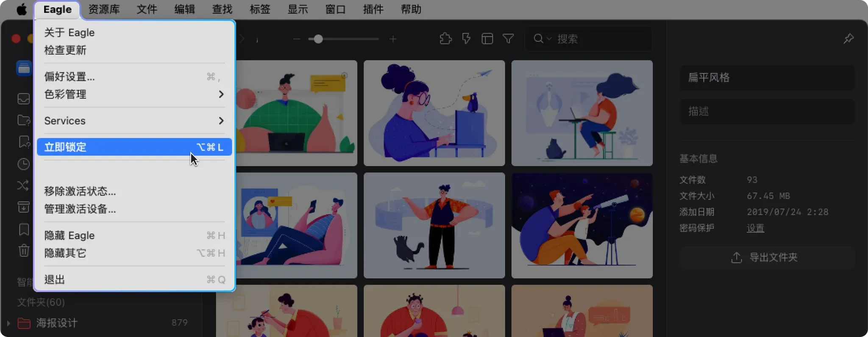This screenshot has width=868, height=337.
Task: Open the 窗口 menu
Action: (x=335, y=9)
